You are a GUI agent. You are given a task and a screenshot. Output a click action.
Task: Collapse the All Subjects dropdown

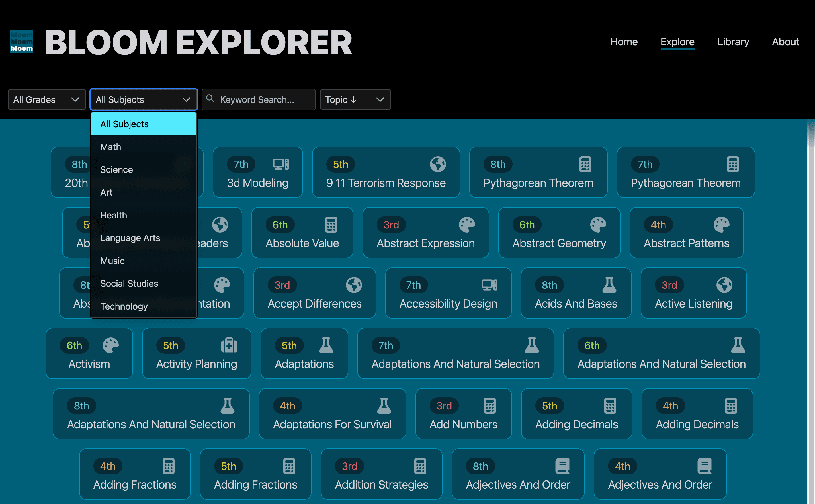click(144, 99)
